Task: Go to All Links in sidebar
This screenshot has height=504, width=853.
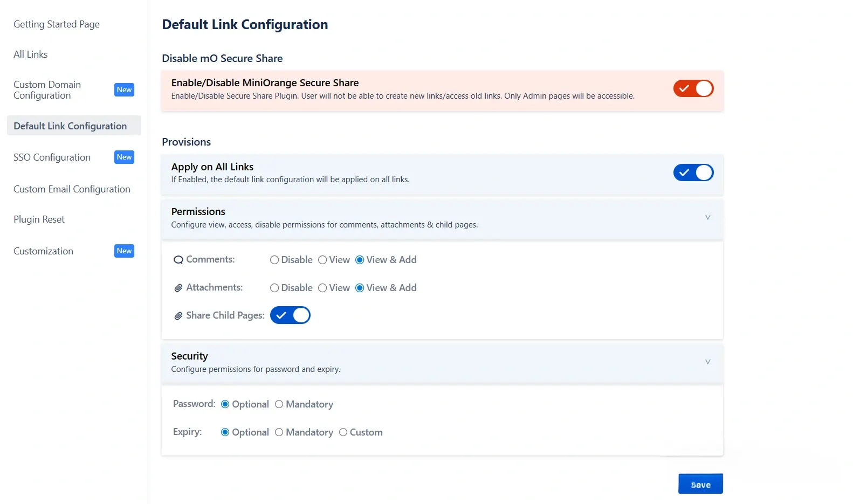Action: (x=31, y=54)
